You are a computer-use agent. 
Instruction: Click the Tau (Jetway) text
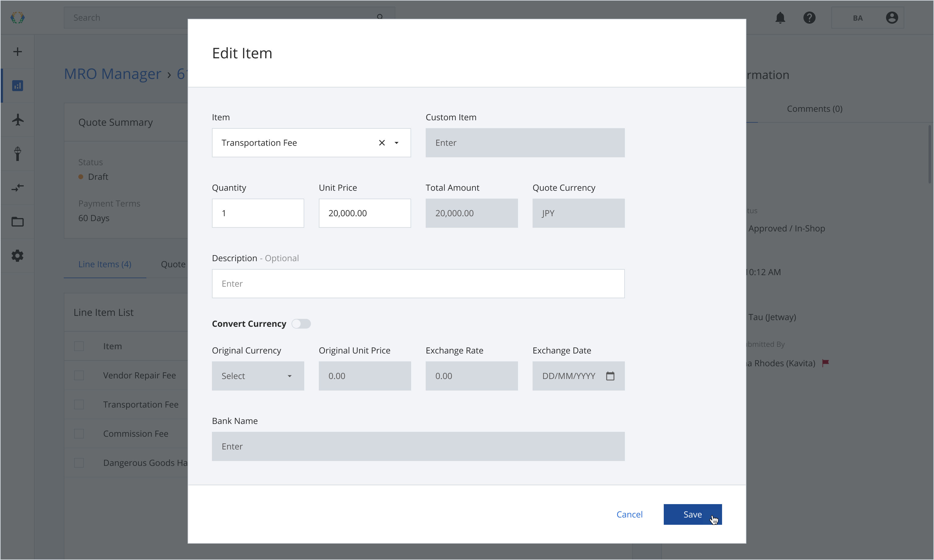coord(772,317)
